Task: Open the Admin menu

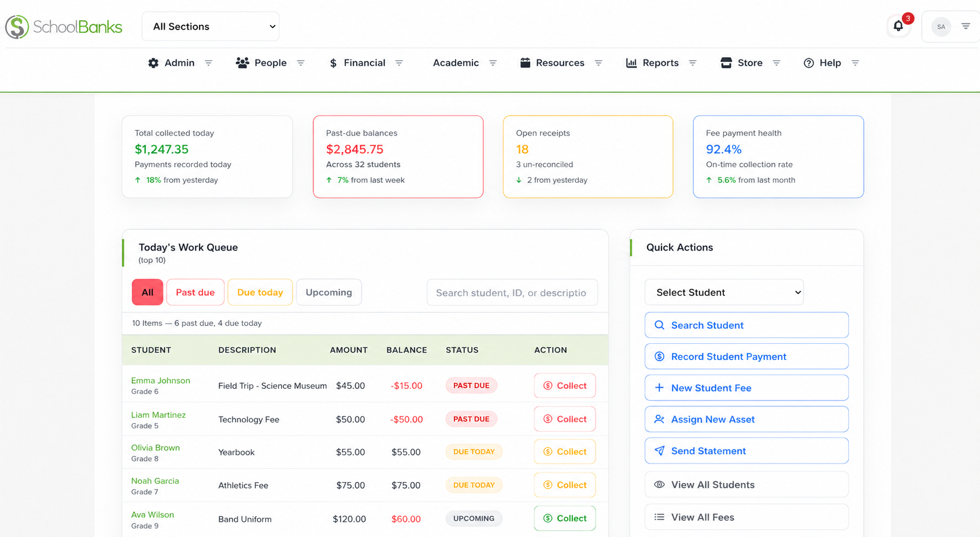Action: pyautogui.click(x=179, y=63)
